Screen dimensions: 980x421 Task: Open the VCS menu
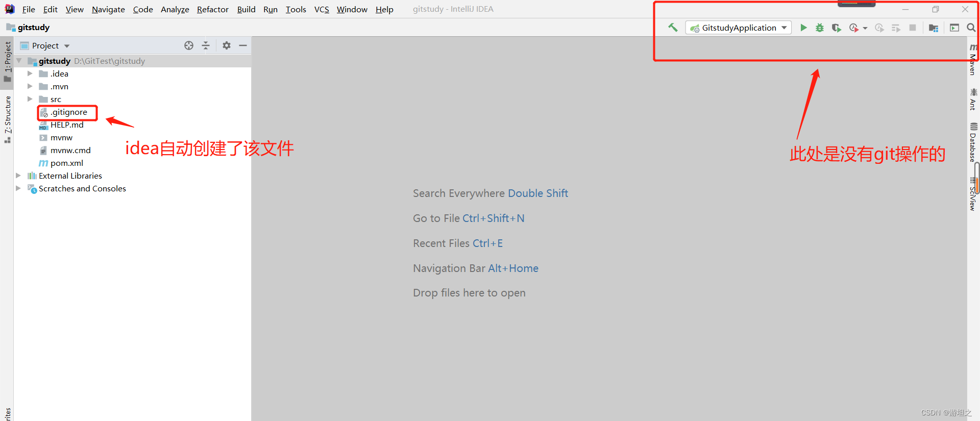(322, 9)
